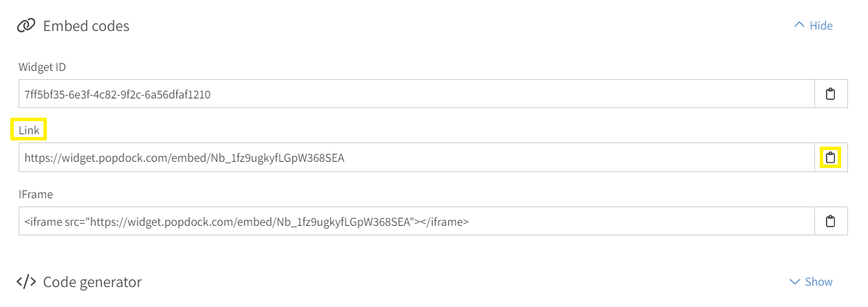Click the 7ff5bf35 widget ID value text
The image size is (868, 307).
[x=118, y=94]
